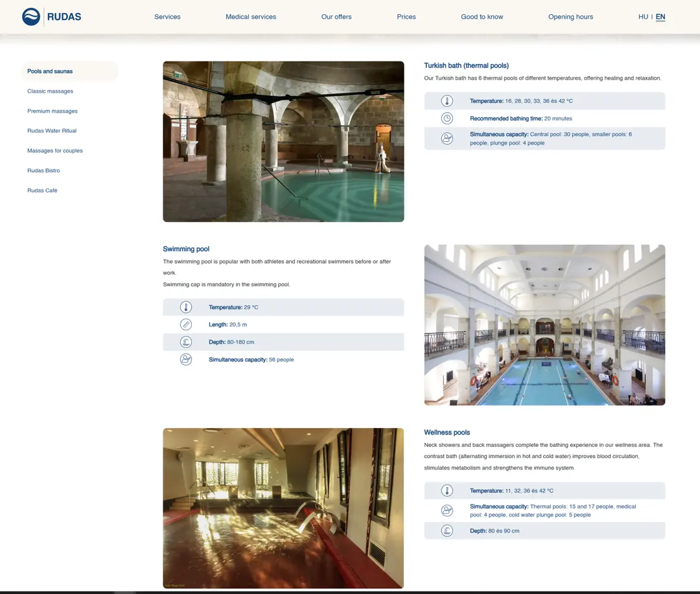700x594 pixels.
Task: Click 'Swimming cap is mandatory in the swimming pool.'
Action: click(x=226, y=284)
